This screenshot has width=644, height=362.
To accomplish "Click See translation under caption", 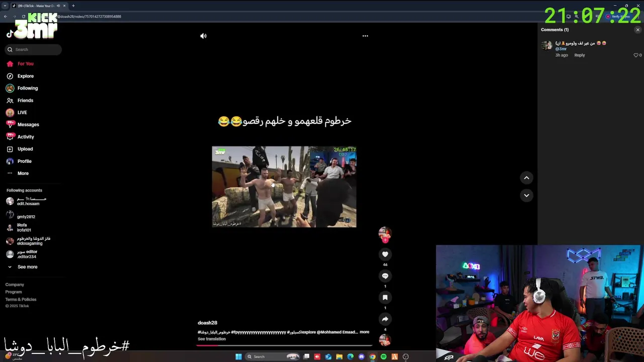I will click(212, 339).
